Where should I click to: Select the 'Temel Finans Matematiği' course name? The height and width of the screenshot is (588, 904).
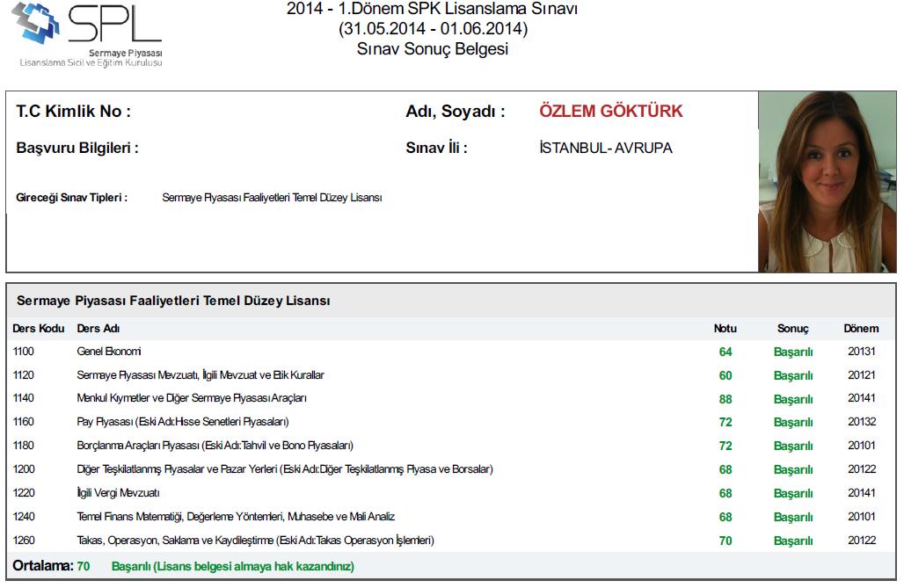(x=236, y=517)
